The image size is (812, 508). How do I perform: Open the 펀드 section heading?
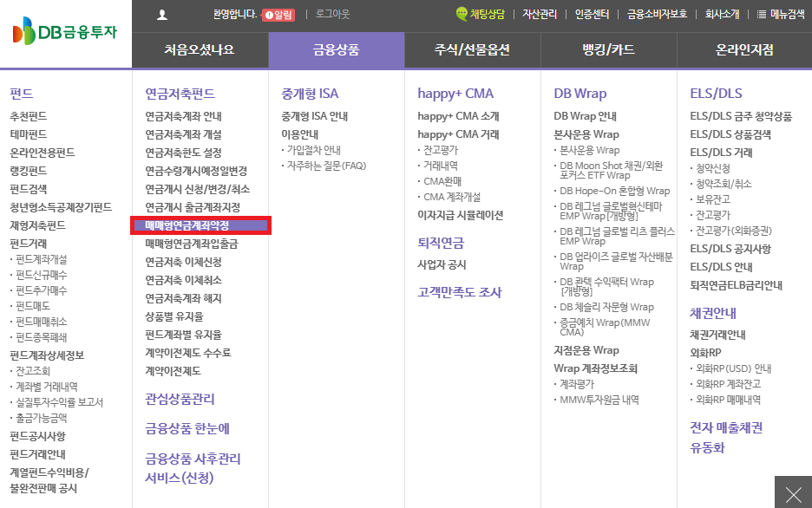pos(21,94)
